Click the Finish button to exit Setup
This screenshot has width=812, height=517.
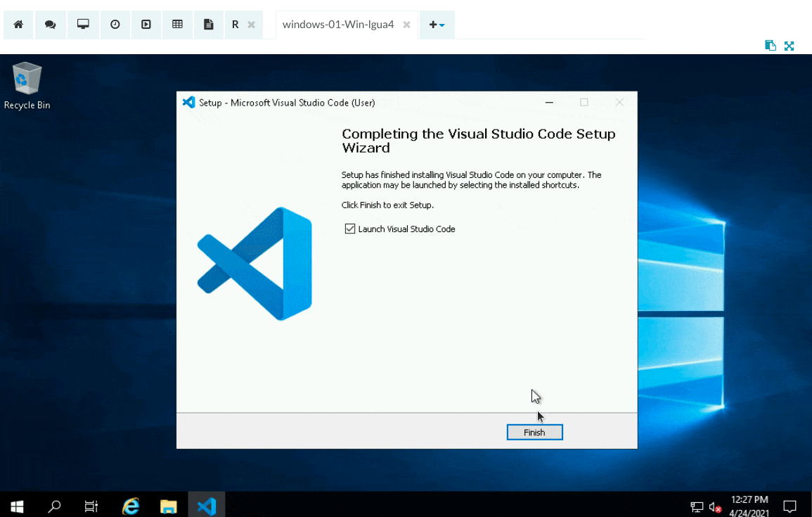(x=534, y=432)
